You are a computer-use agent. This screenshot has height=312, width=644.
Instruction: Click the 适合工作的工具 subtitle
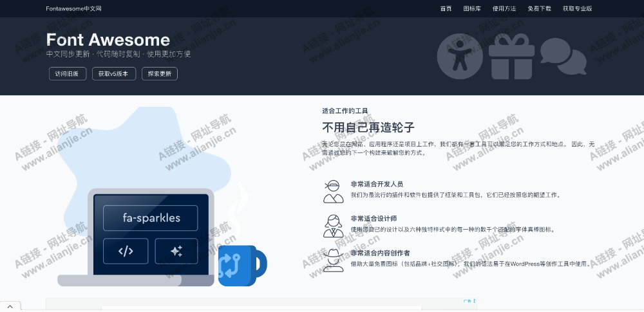(x=345, y=111)
